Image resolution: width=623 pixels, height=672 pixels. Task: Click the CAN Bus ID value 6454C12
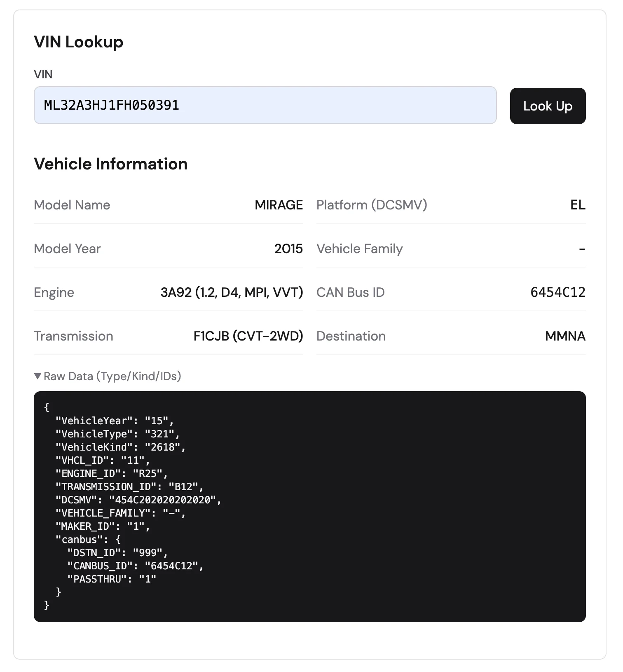tap(558, 292)
